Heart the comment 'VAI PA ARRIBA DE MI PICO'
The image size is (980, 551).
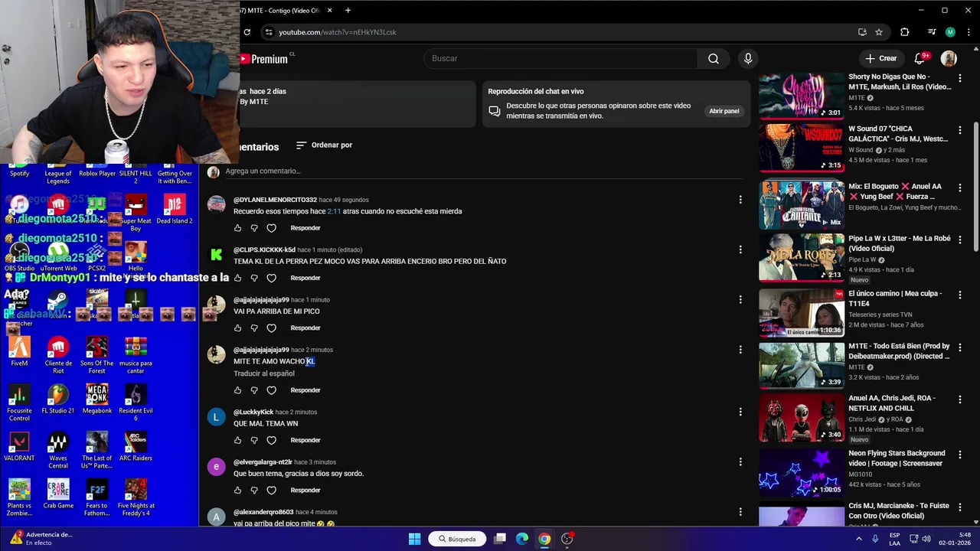pyautogui.click(x=271, y=328)
